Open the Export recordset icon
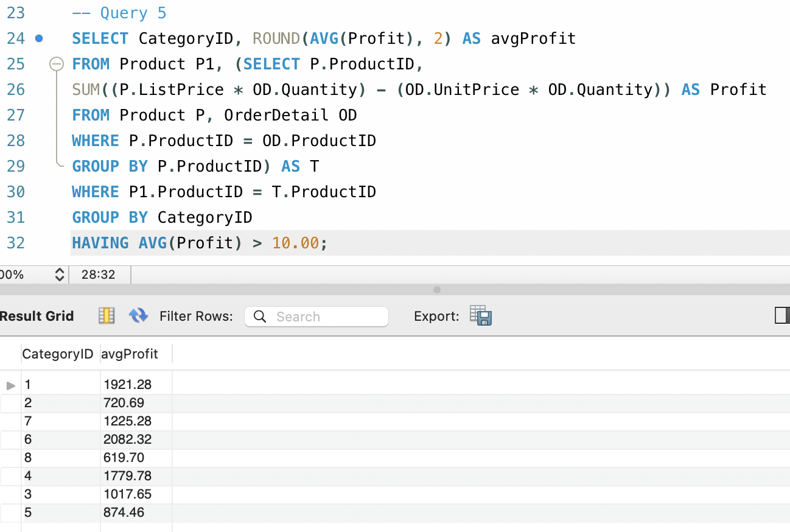 tap(480, 316)
